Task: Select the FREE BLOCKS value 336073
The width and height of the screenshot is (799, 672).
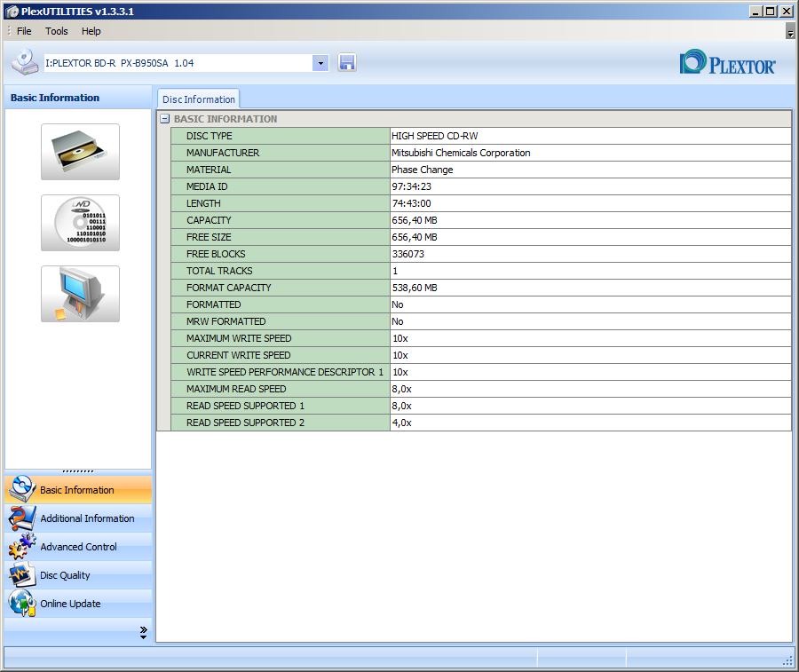Action: (407, 254)
